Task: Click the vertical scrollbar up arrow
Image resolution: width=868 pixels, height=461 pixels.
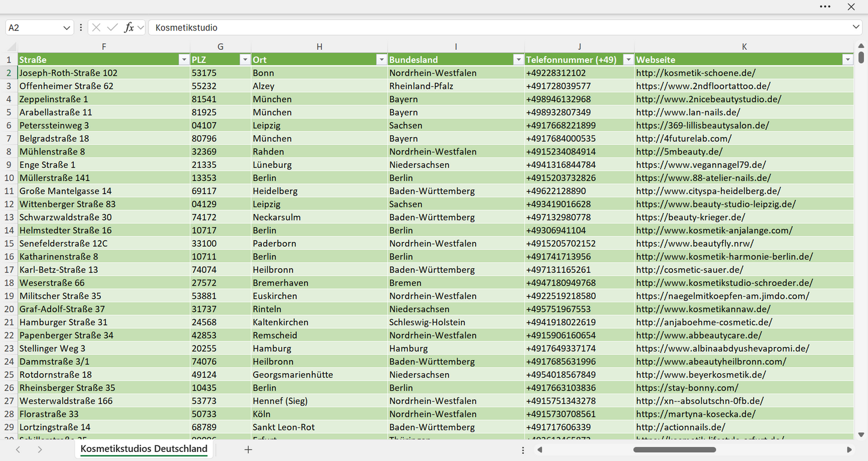Action: (x=861, y=44)
